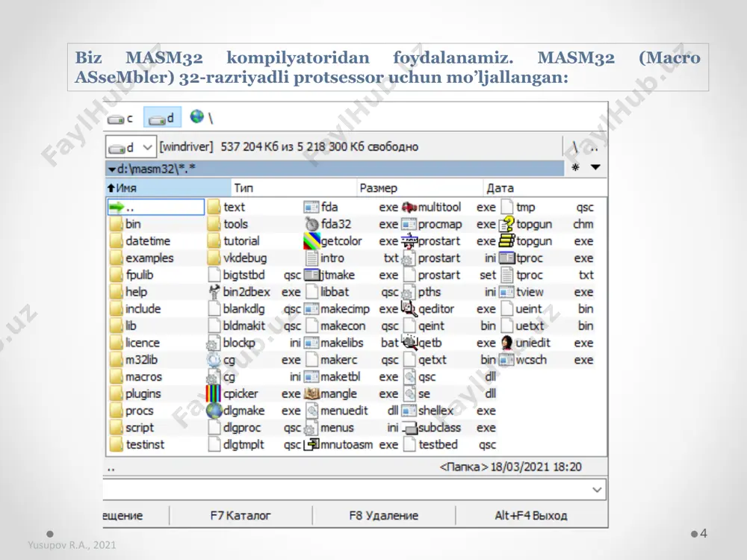
Task: Select the examples folder
Action: click(x=141, y=258)
